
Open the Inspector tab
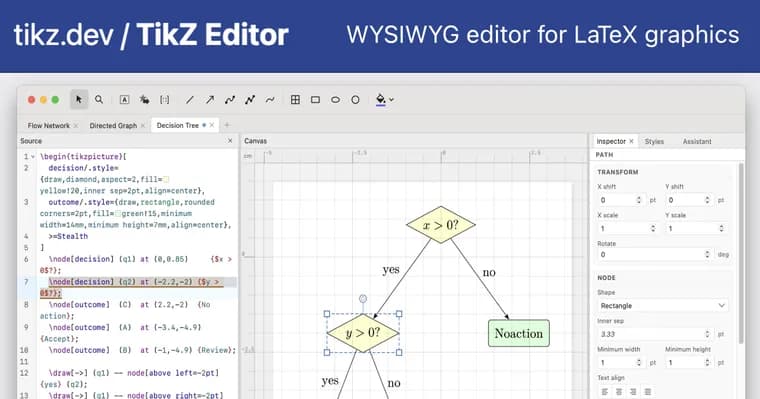tap(611, 141)
